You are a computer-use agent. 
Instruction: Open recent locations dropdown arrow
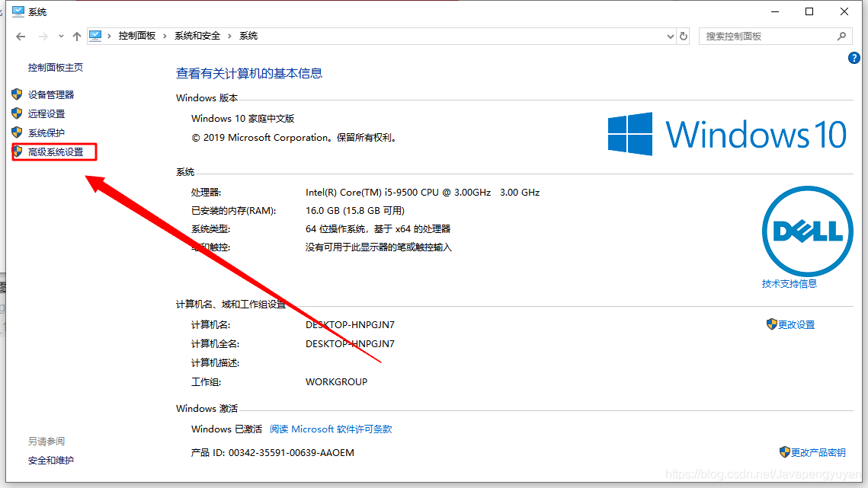click(61, 37)
